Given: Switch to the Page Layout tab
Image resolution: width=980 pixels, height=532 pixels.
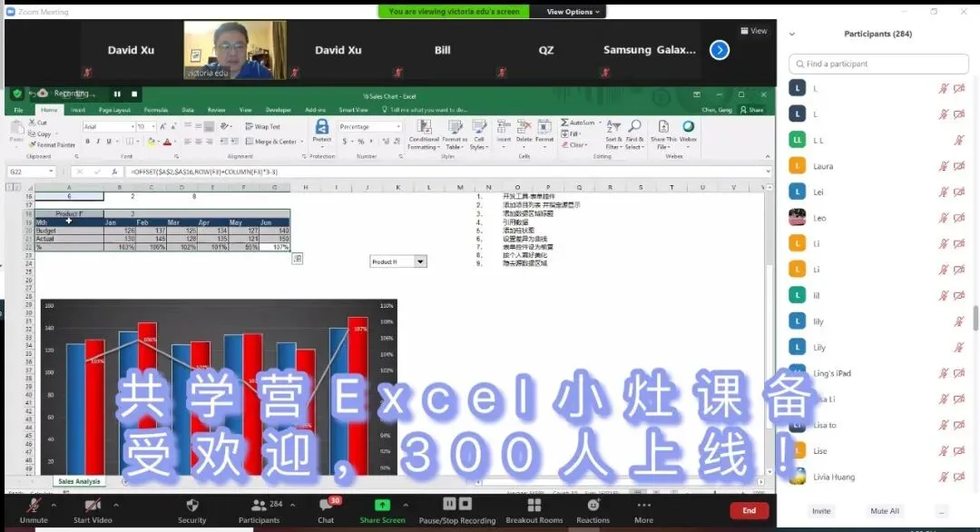Looking at the screenshot, I should [114, 110].
